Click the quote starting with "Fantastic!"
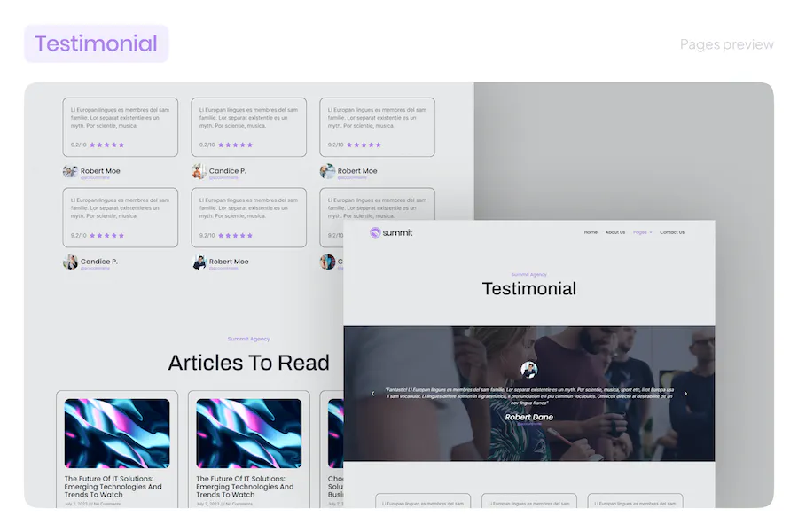This screenshot has width=798, height=532. (x=529, y=396)
